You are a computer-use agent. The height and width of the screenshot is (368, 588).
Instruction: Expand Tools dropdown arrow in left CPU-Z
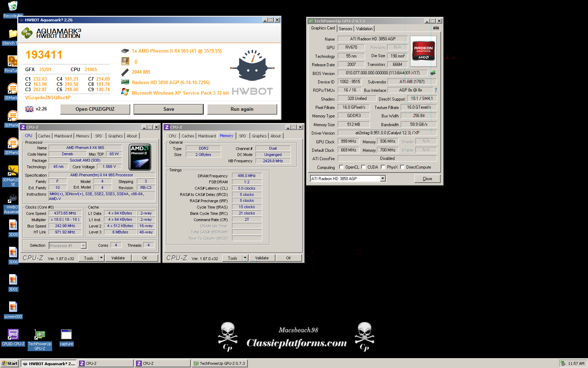101,258
